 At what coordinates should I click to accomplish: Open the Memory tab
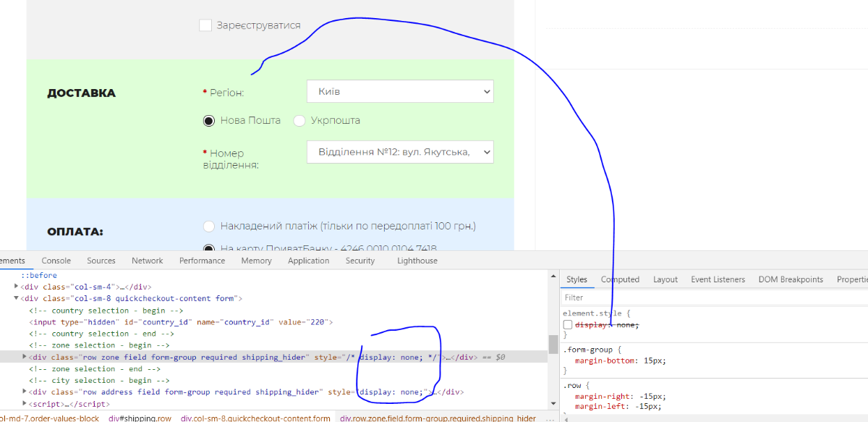[x=257, y=261]
